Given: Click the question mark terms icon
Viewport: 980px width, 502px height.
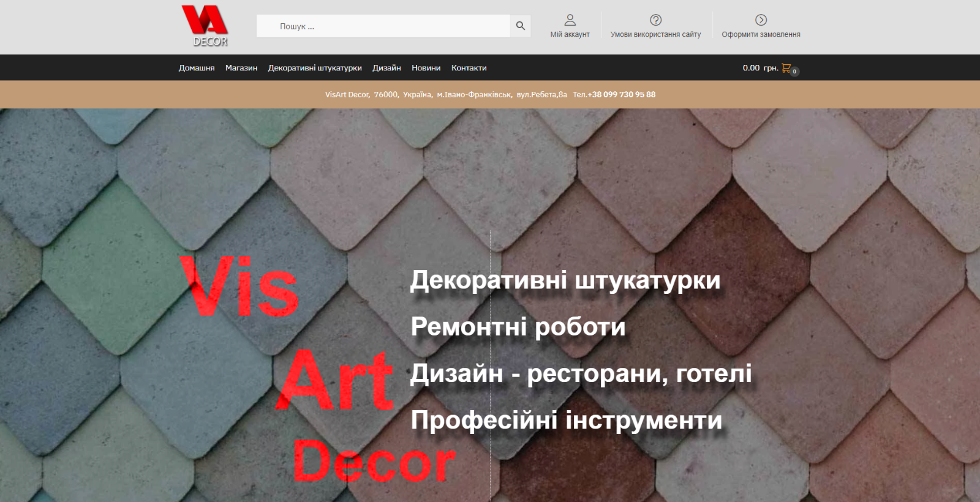Looking at the screenshot, I should point(655,20).
